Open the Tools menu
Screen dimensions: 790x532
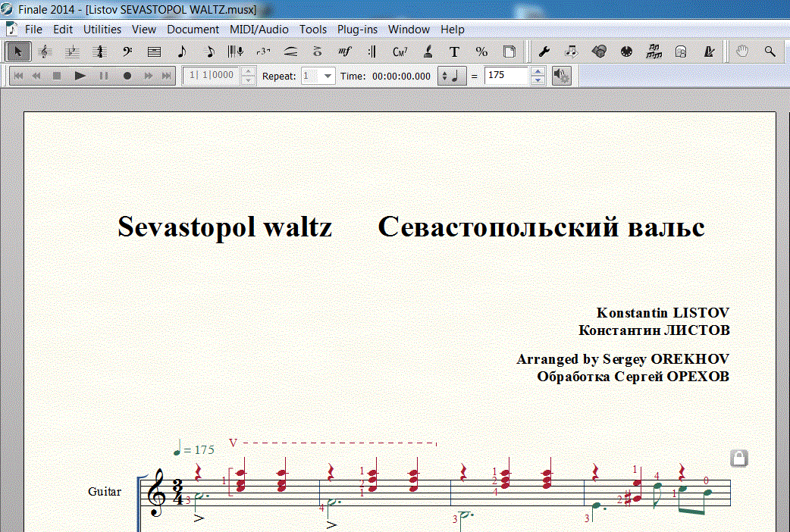[313, 30]
